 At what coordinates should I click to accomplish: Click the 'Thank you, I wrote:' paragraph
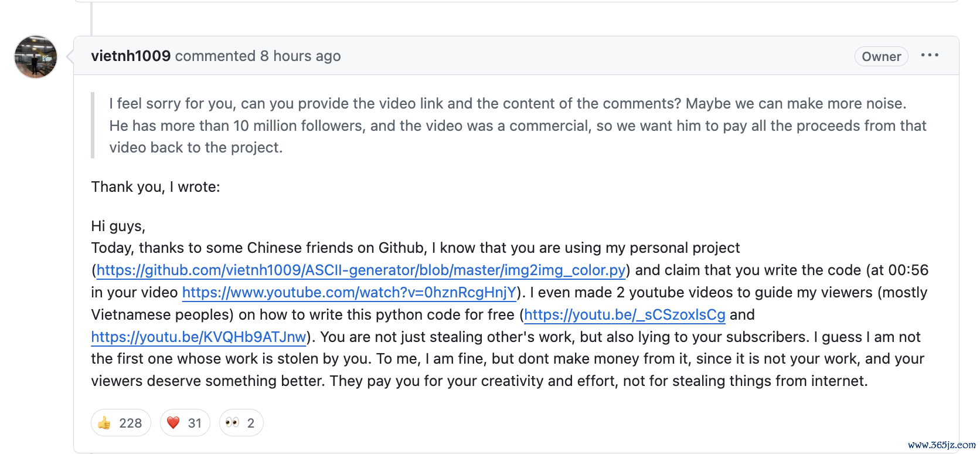[155, 187]
